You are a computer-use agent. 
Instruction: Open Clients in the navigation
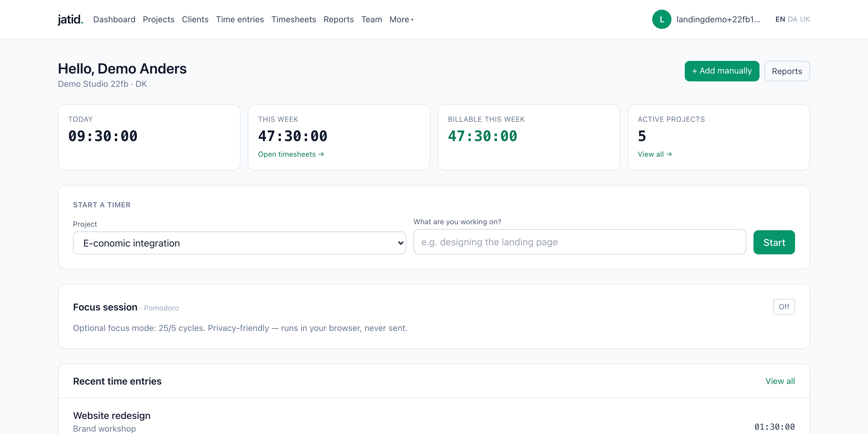pos(195,20)
